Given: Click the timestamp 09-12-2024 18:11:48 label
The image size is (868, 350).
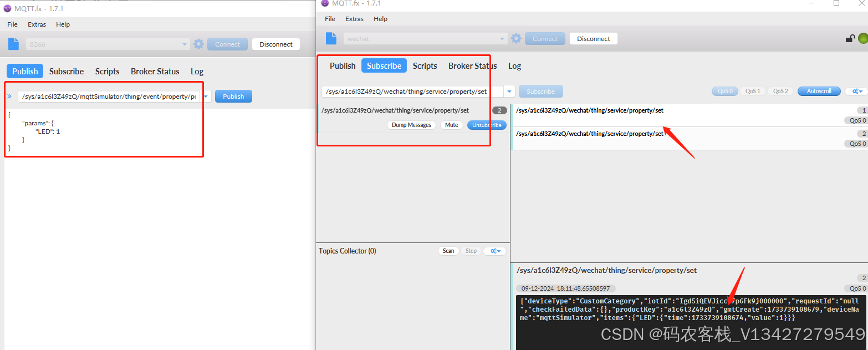Looking at the screenshot, I should [x=566, y=288].
